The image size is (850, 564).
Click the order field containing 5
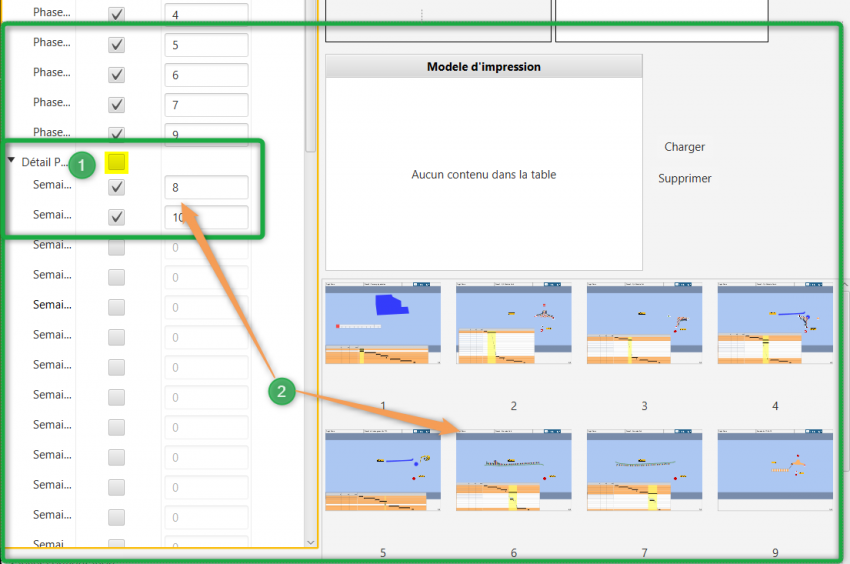tap(207, 45)
